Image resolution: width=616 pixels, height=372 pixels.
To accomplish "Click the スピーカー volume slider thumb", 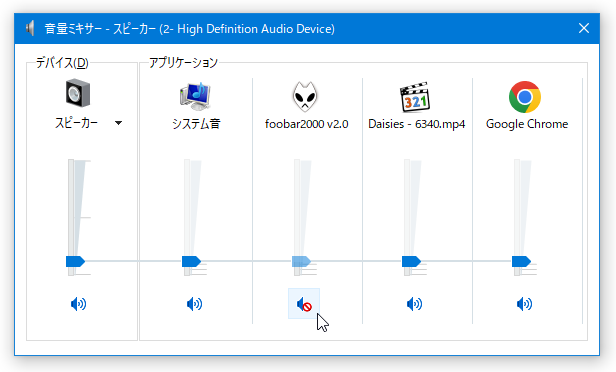I will click(x=75, y=261).
